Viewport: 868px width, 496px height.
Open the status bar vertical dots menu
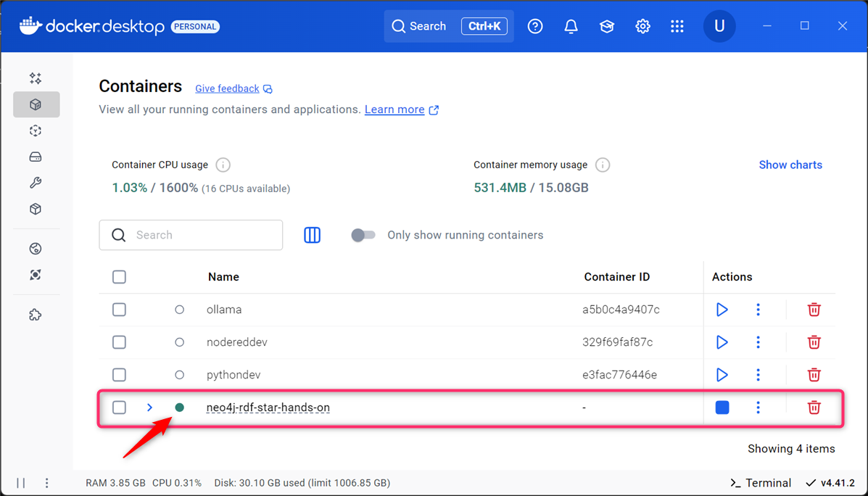click(46, 483)
